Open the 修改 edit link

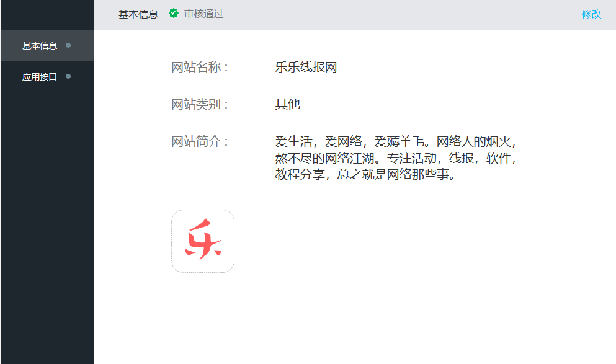click(x=591, y=13)
